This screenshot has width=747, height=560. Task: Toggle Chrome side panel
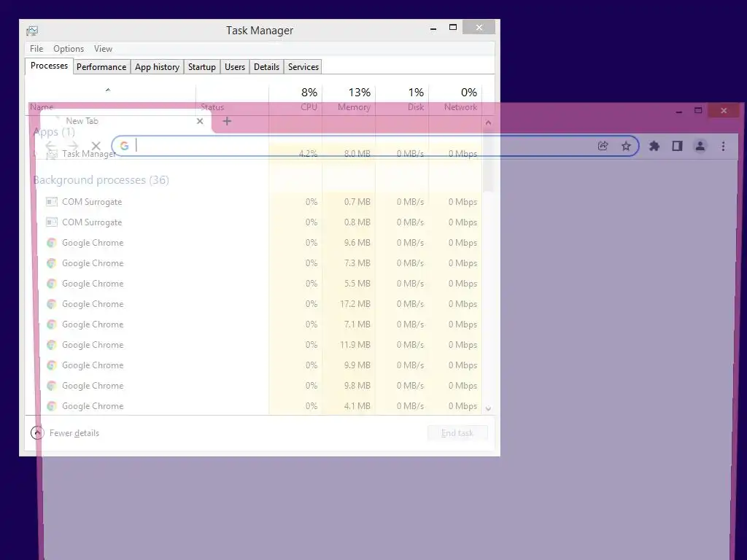pos(677,146)
